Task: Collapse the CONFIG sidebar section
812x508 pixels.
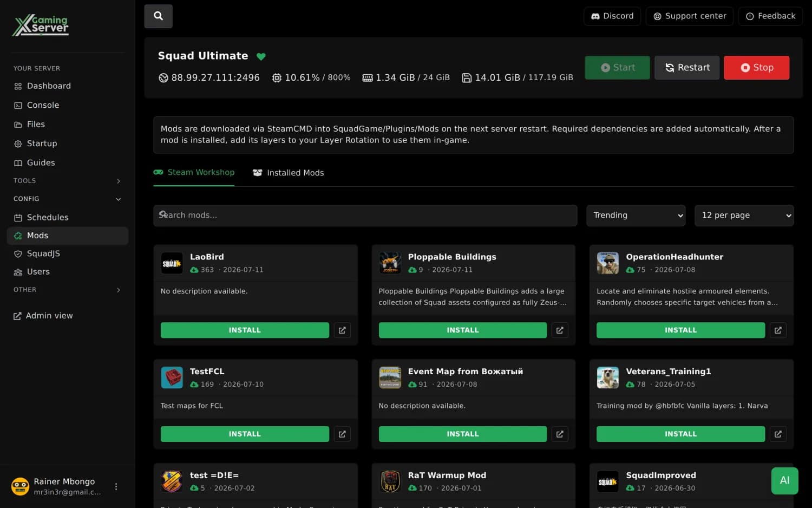Action: 68,199
